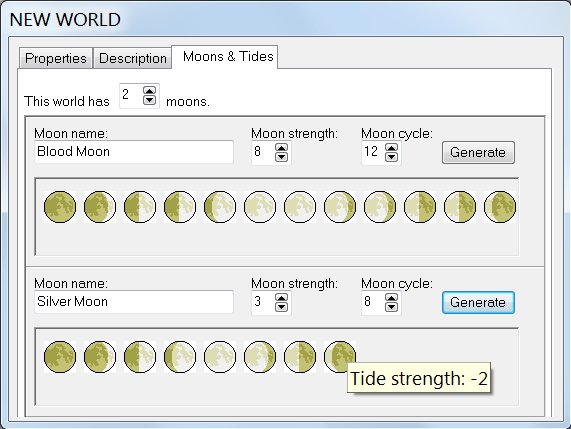Increase Silver Moon strength using up arrow
This screenshot has width=571, height=429.
pos(281,297)
